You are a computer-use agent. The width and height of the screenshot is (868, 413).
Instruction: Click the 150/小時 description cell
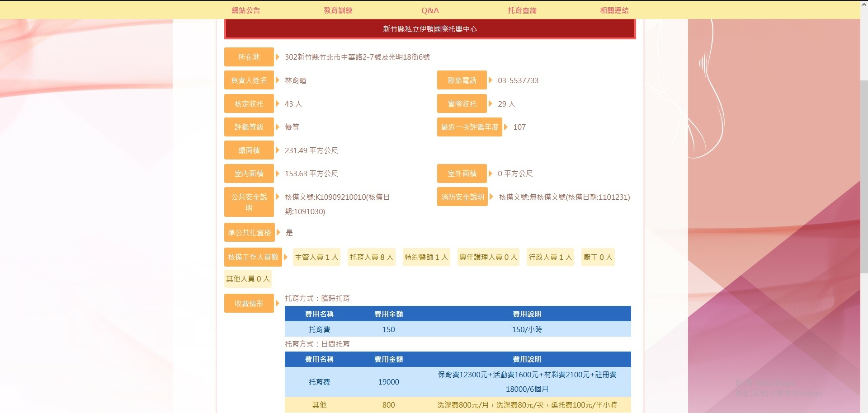(527, 329)
